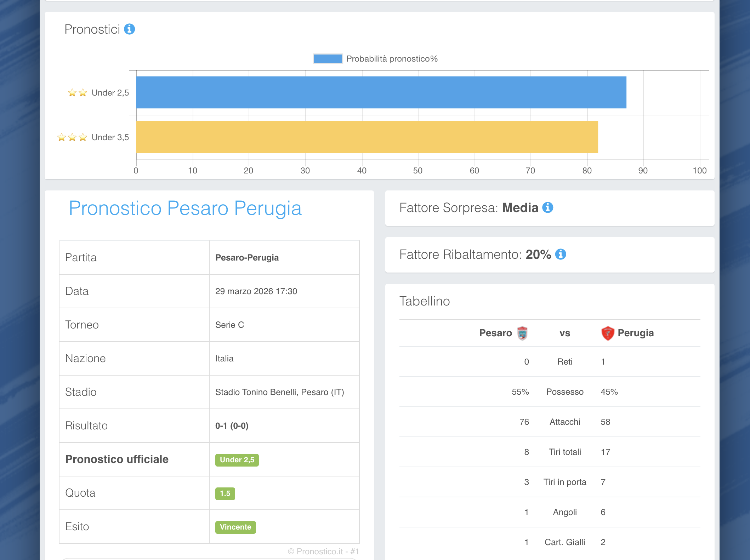Click the three stars beside Under 3,5

click(72, 137)
